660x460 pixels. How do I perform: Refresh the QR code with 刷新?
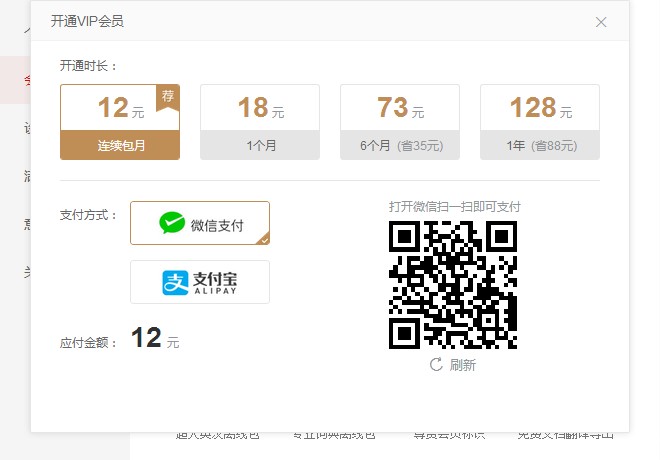(x=452, y=365)
